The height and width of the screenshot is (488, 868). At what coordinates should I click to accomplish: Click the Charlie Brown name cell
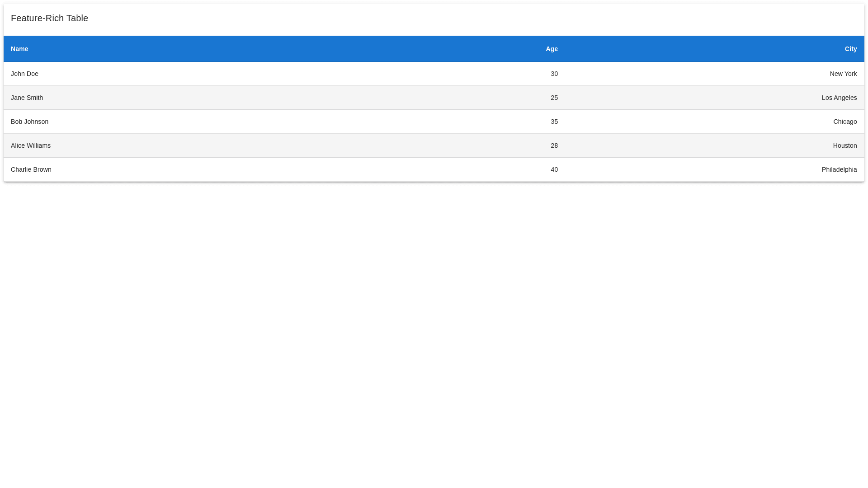[x=31, y=169]
